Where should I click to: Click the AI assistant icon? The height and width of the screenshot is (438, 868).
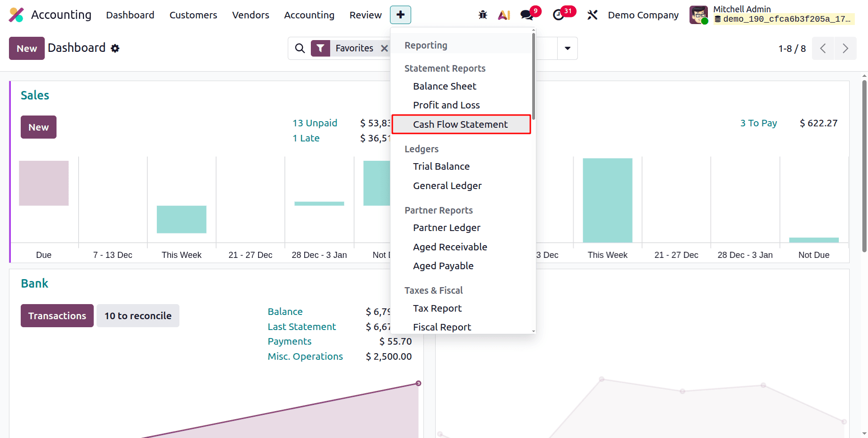point(504,15)
